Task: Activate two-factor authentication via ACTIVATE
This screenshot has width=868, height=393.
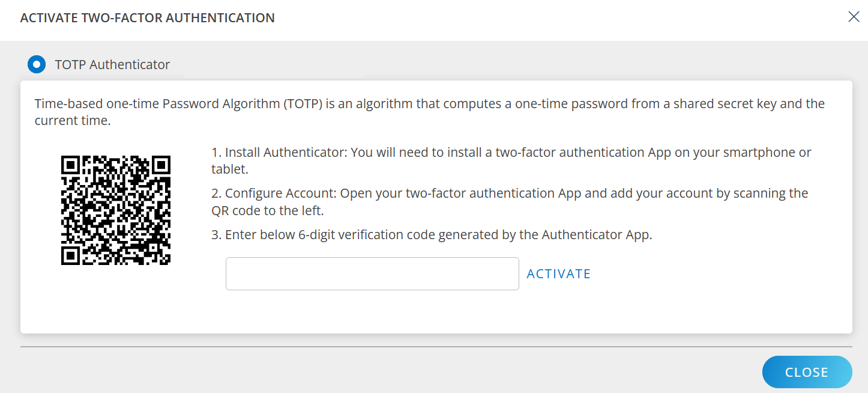Action: pos(558,273)
